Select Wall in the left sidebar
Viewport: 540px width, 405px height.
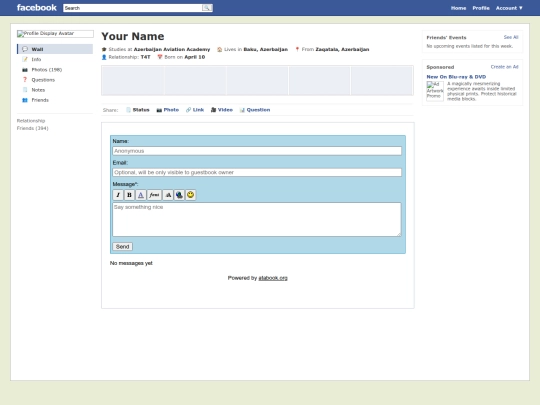(55, 49)
